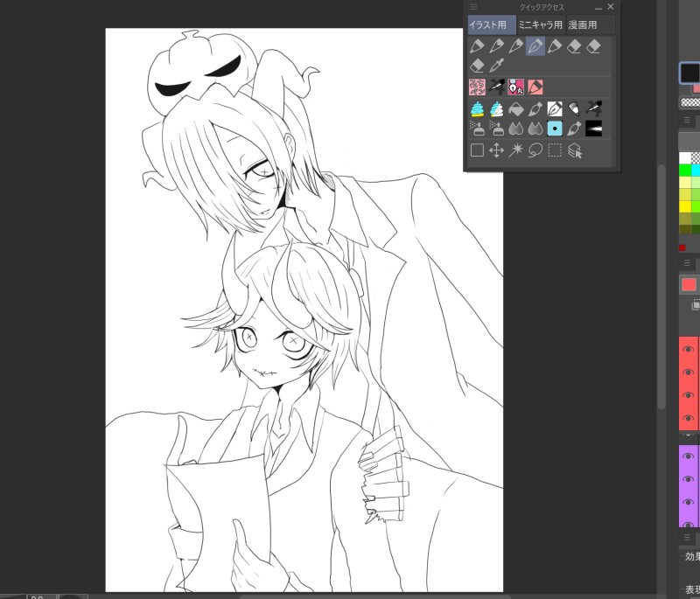700x599 pixels.
Task: Open the color set panel hamburger menu
Action: [x=687, y=120]
